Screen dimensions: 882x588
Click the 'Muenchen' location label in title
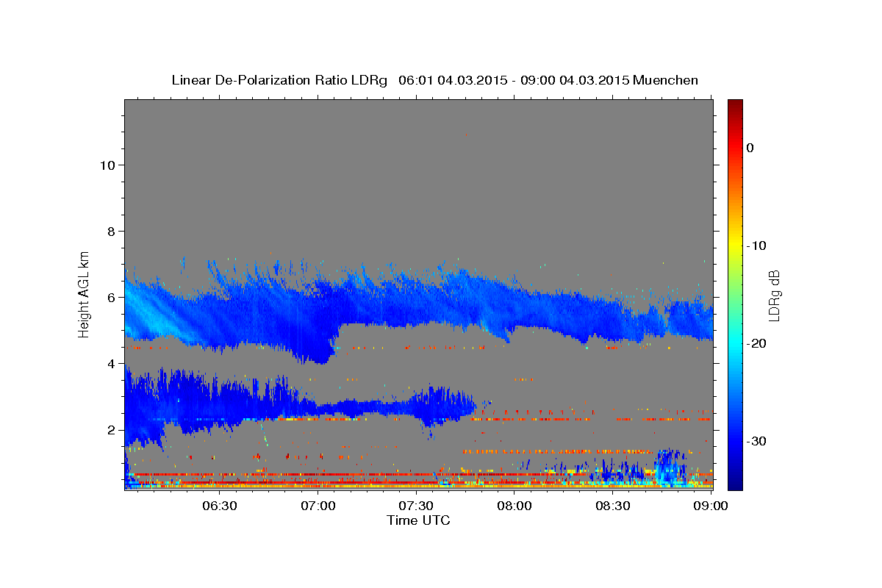pyautogui.click(x=666, y=80)
